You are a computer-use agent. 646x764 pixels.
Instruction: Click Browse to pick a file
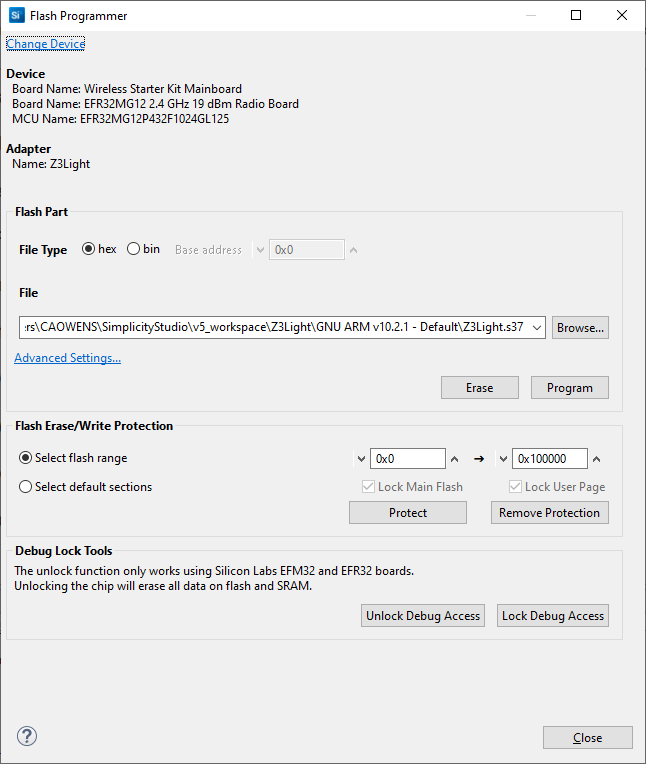(580, 327)
